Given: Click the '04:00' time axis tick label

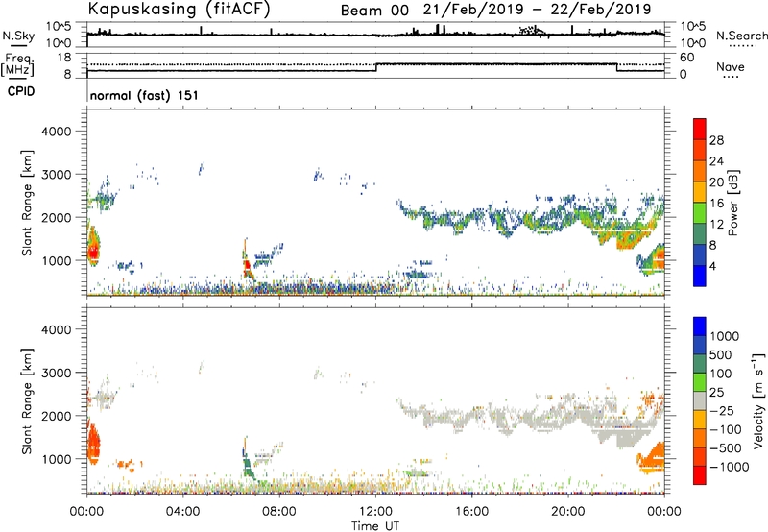Looking at the screenshot, I should pyautogui.click(x=183, y=512).
